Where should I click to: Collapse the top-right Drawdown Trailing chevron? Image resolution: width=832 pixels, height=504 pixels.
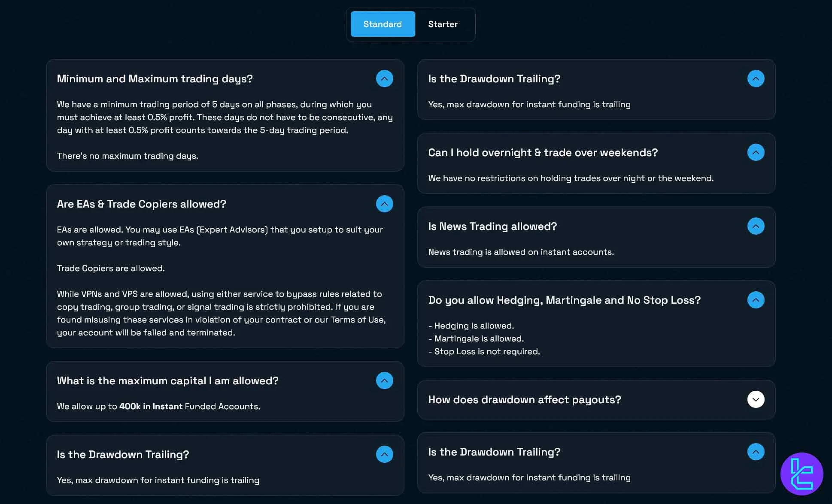(x=756, y=78)
